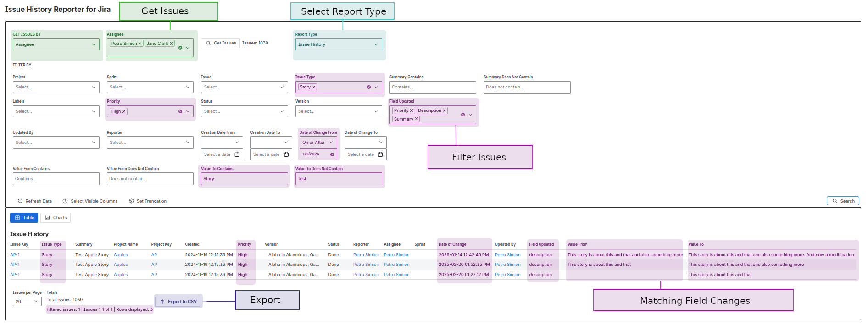The width and height of the screenshot is (868, 331).
Task: Open the Reporter filter dropdown
Action: [x=150, y=143]
